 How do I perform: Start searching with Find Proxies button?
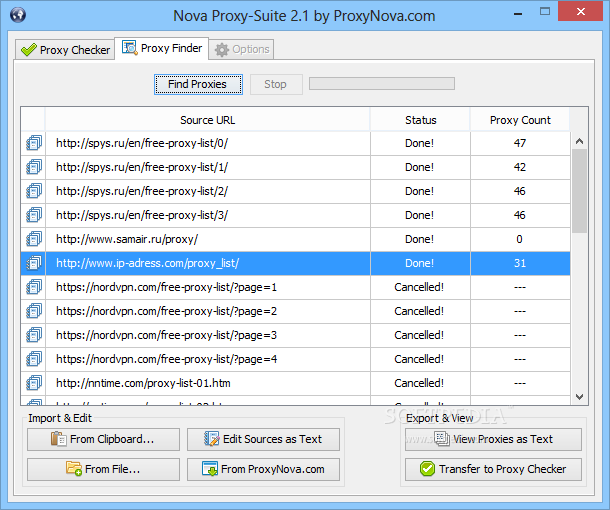tap(198, 84)
